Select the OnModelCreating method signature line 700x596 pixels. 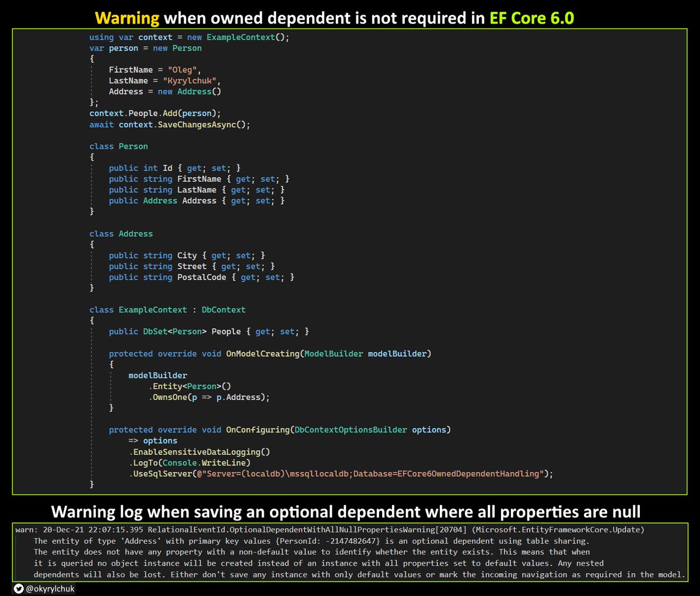click(x=270, y=354)
